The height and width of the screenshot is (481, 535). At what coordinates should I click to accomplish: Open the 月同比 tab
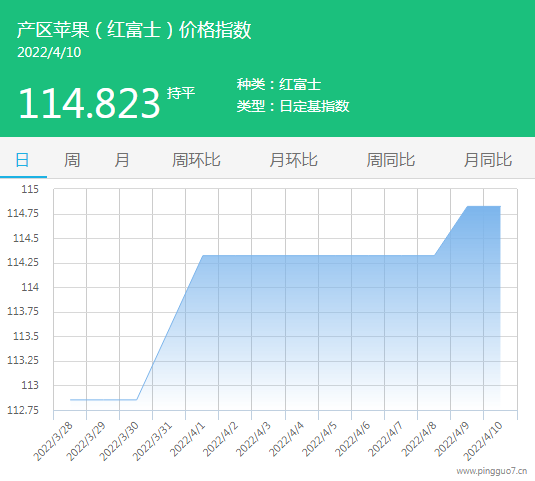point(488,160)
